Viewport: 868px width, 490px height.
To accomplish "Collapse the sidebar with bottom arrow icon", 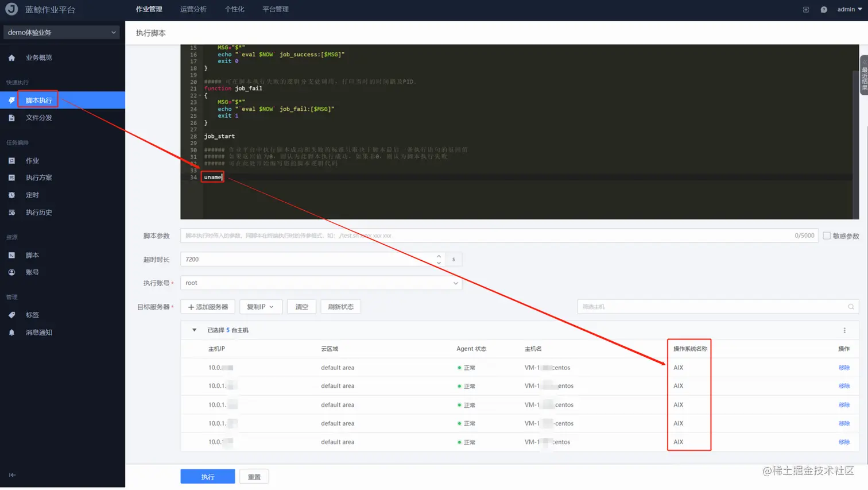I will point(12,475).
